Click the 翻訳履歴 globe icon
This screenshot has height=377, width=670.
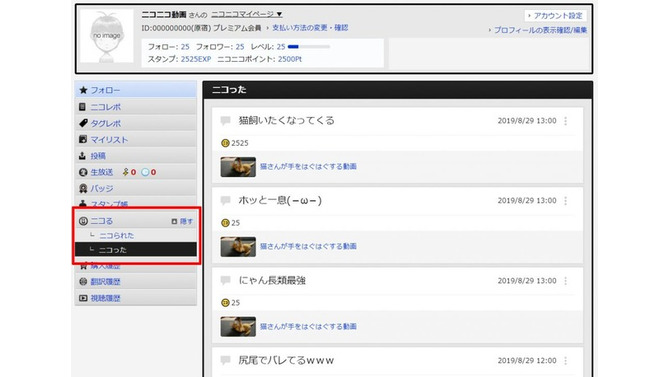tap(83, 282)
